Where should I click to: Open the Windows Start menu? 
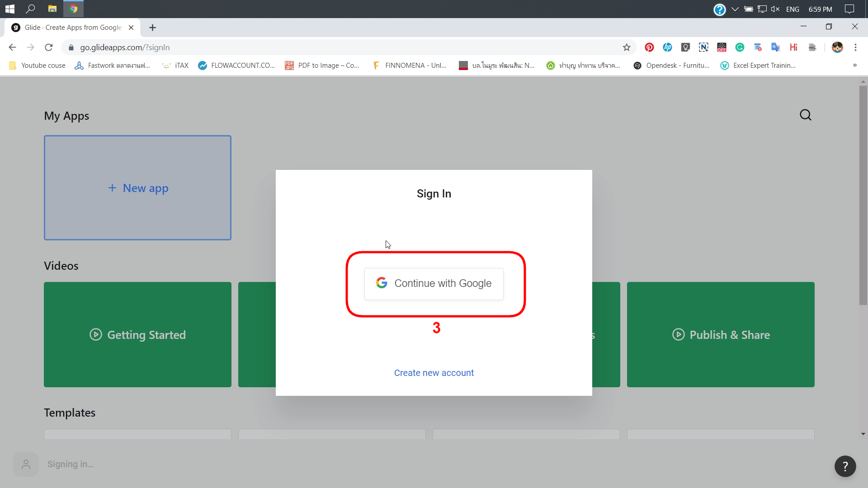click(10, 9)
